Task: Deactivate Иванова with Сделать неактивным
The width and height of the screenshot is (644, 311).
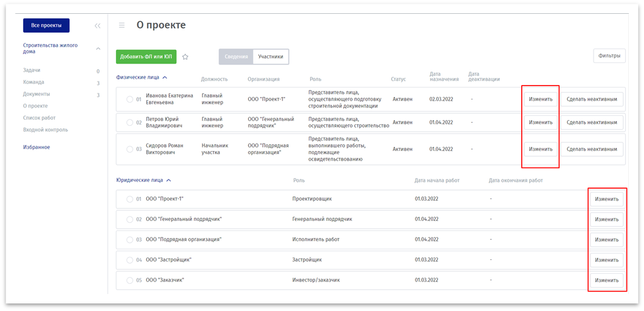Action: click(592, 99)
